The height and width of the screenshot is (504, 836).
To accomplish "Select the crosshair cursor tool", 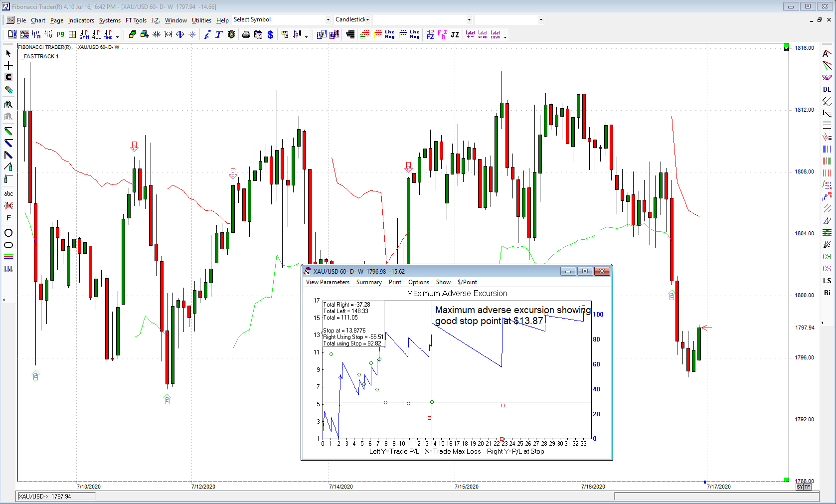I will tap(8, 65).
